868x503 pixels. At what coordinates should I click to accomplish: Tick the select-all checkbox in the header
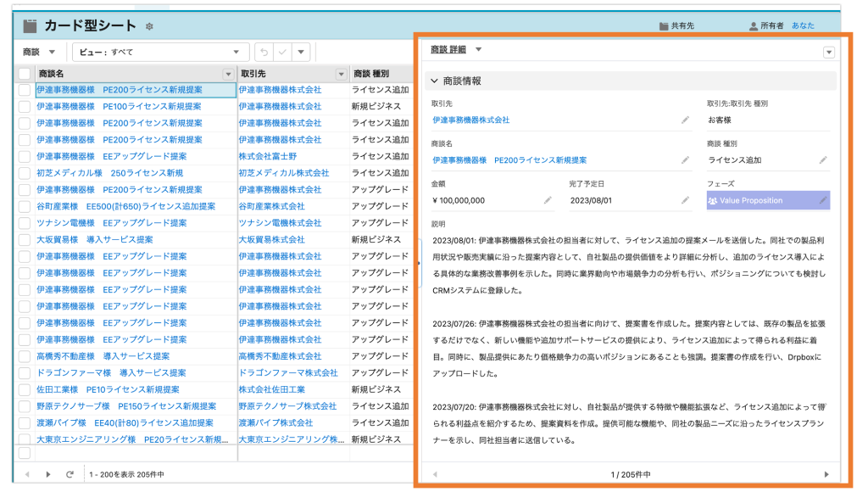pyautogui.click(x=25, y=73)
